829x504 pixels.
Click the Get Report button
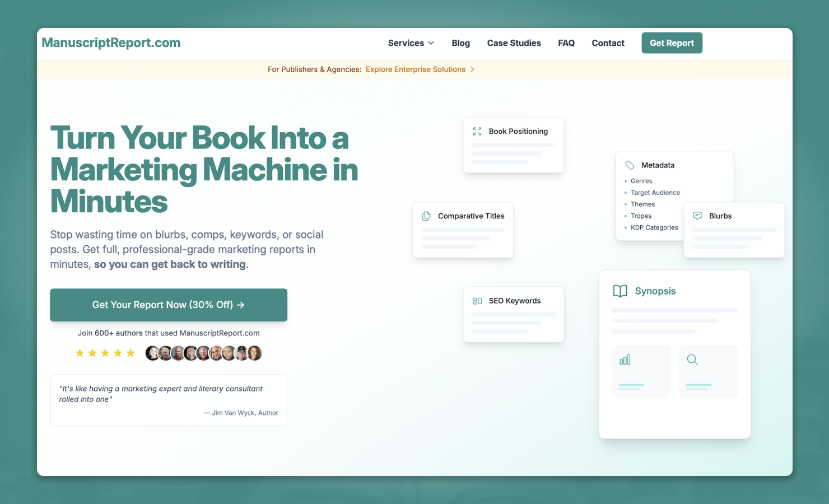pyautogui.click(x=672, y=43)
